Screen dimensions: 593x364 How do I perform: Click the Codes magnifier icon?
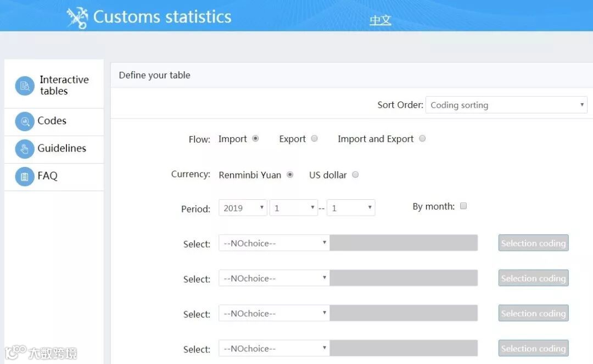coord(25,121)
